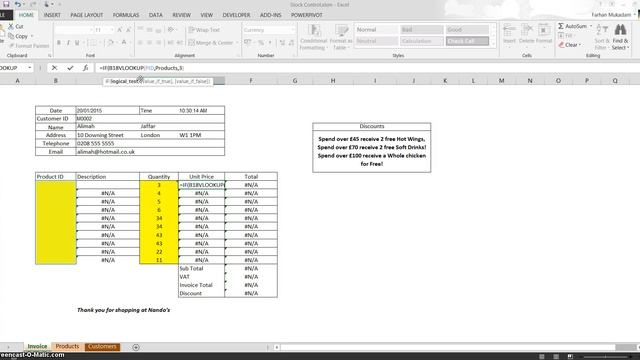Switch to the Invoice sheet tab
Screen dimensions: 640x360
point(37,347)
